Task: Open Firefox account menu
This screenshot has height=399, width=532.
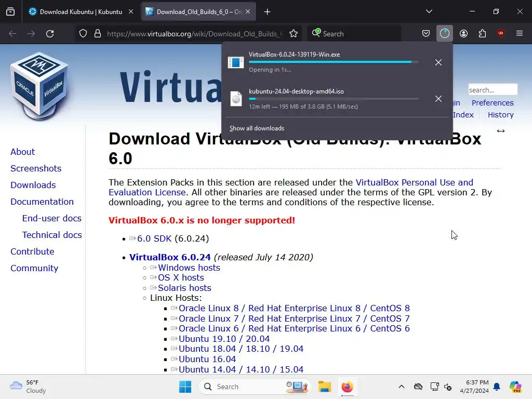Action: pos(463,34)
